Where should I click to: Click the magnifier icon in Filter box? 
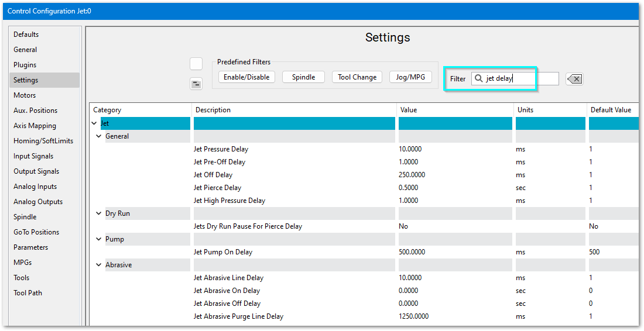point(479,78)
